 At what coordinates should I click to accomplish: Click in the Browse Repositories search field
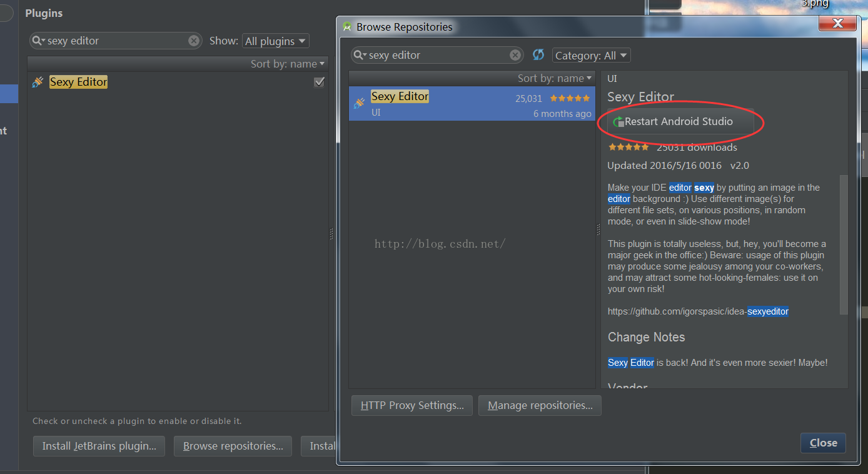[438, 55]
